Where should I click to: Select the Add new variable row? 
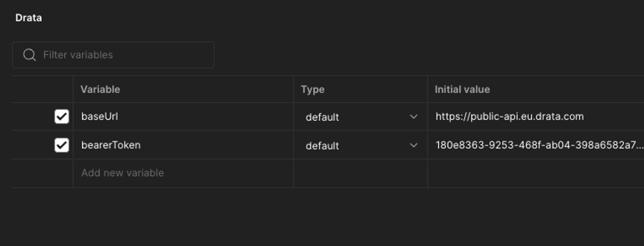[122, 173]
